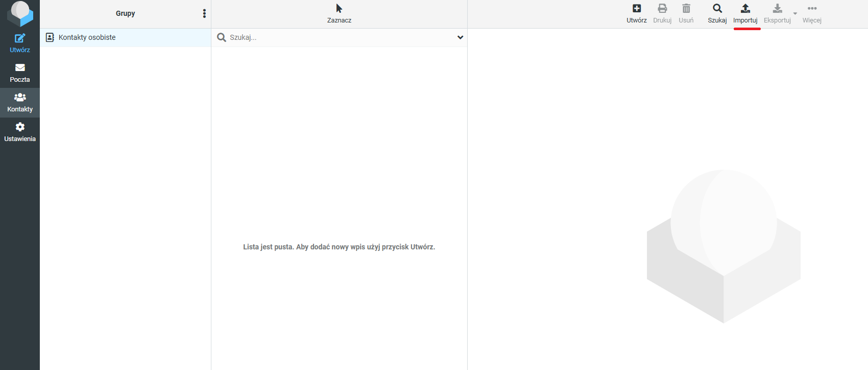
Task: Select Kontakty osobiste address book
Action: tap(126, 37)
